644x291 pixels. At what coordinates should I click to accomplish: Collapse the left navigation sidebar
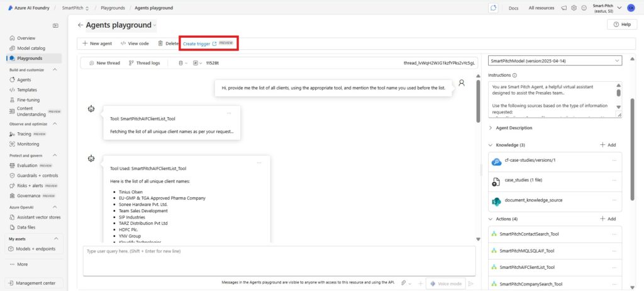point(55,25)
